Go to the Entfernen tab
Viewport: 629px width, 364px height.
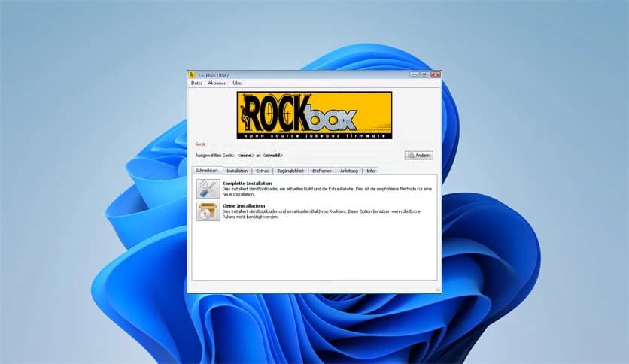coord(322,171)
